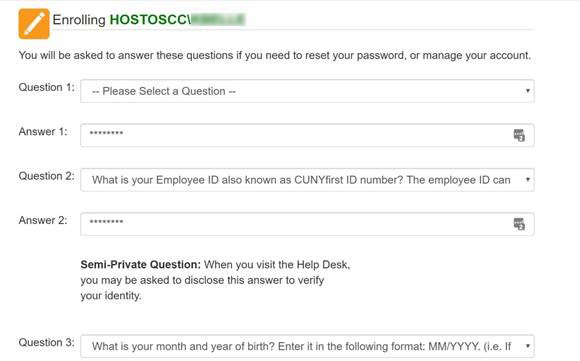Click the arrow on the Question 1 dropdown
The width and height of the screenshot is (580, 361).
pos(528,91)
